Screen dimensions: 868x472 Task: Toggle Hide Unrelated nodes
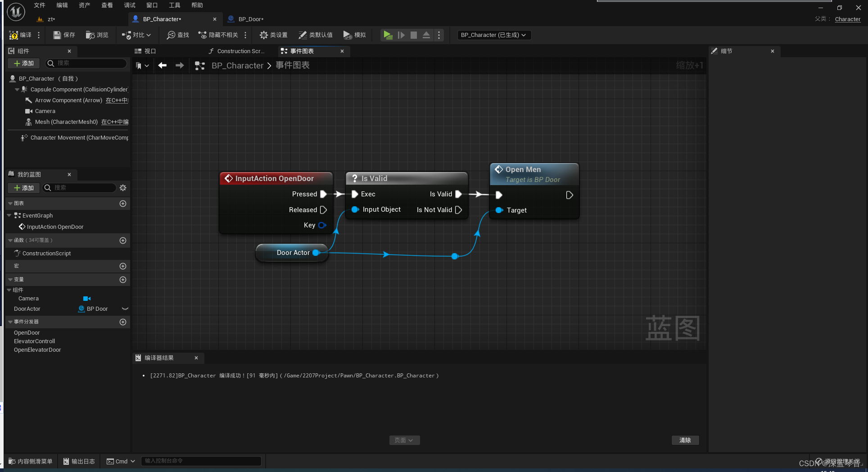pyautogui.click(x=218, y=35)
